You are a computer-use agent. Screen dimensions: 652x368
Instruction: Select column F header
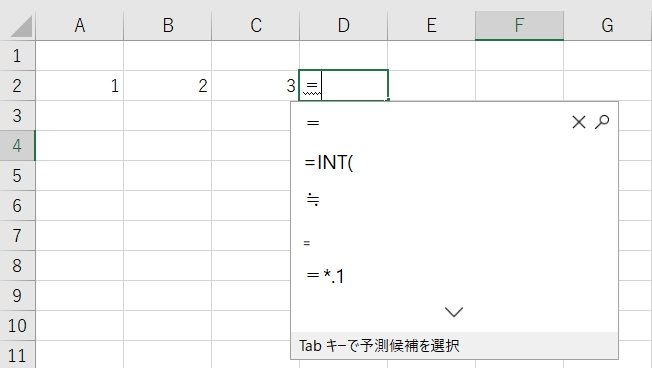coord(519,25)
